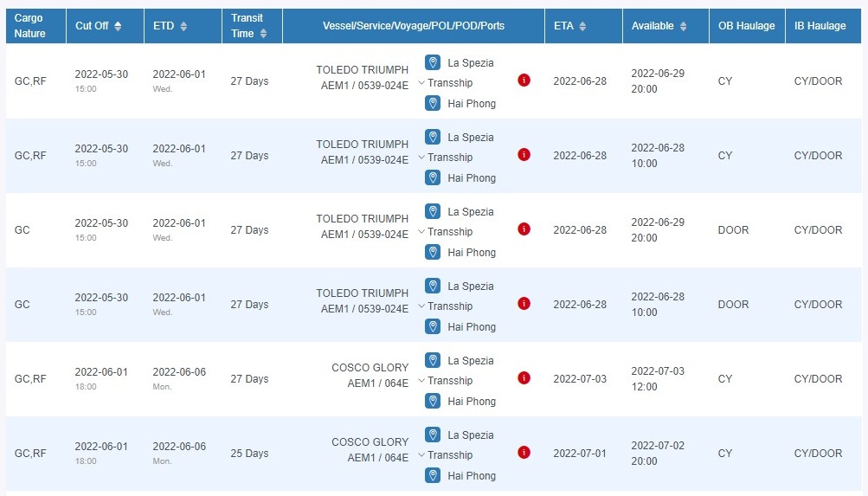This screenshot has width=868, height=496.
Task: Click the IB Haulage column header
Action: [820, 26]
